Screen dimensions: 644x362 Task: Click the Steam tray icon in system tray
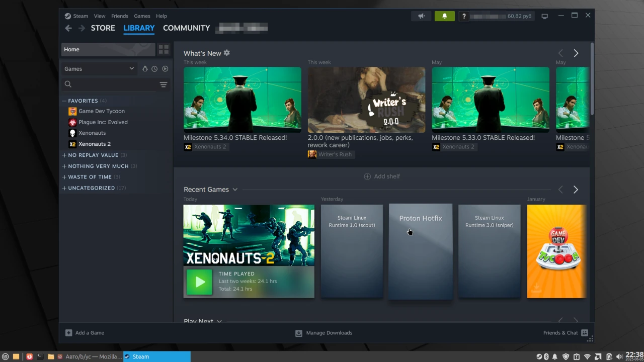pos(539,356)
